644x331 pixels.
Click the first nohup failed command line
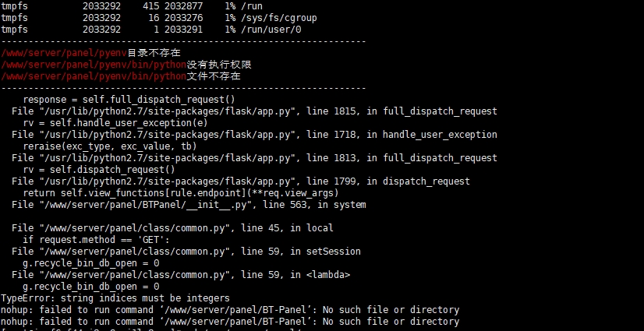(x=229, y=310)
